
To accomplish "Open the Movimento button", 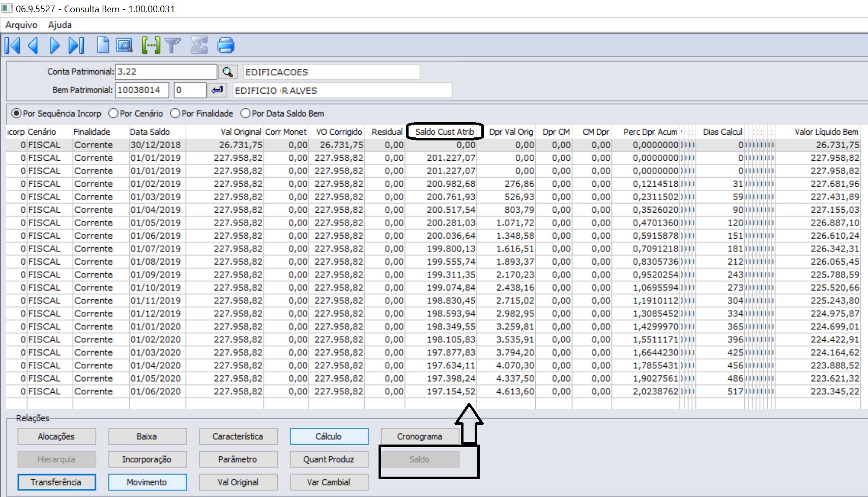I will pyautogui.click(x=147, y=482).
